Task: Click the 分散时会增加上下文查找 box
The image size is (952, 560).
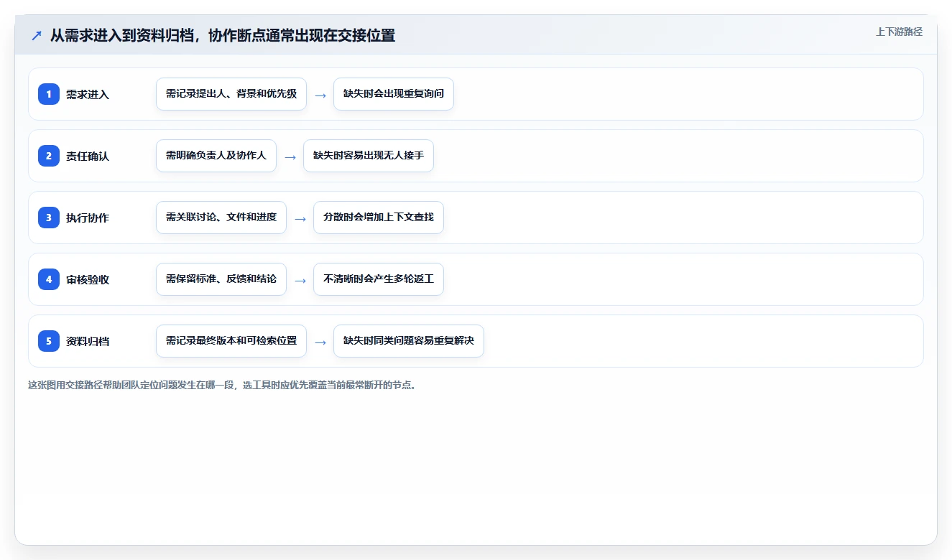Action: point(379,218)
